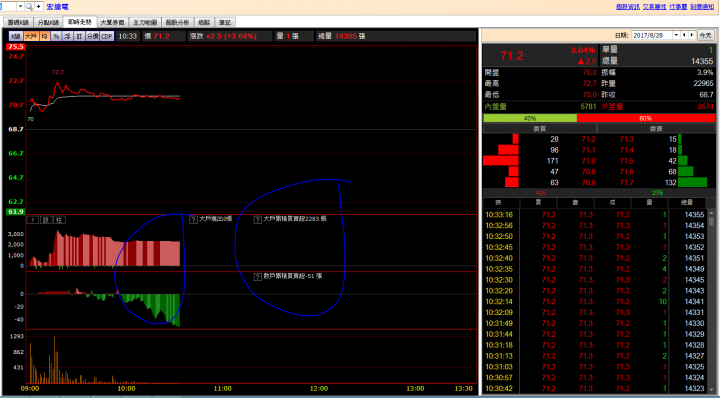Click the ? icon beside 大戶累積買賣超2283
This screenshot has width=720, height=398.
pyautogui.click(x=258, y=219)
